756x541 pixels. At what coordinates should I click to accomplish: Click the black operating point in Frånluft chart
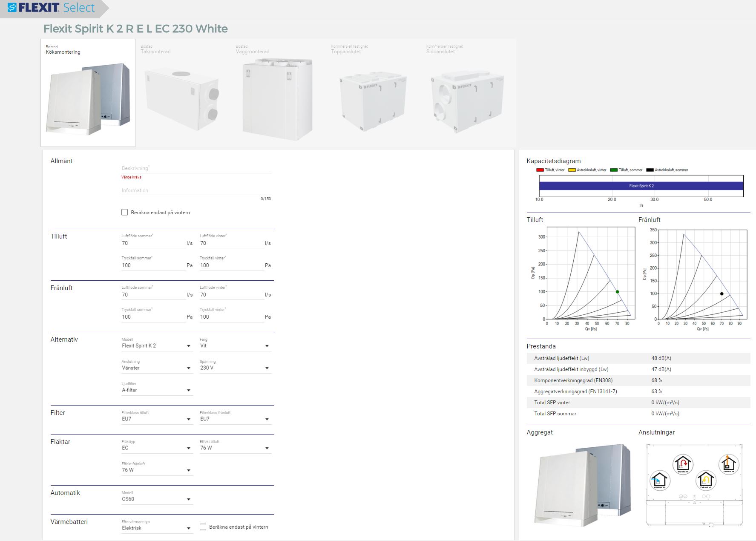pos(722,294)
